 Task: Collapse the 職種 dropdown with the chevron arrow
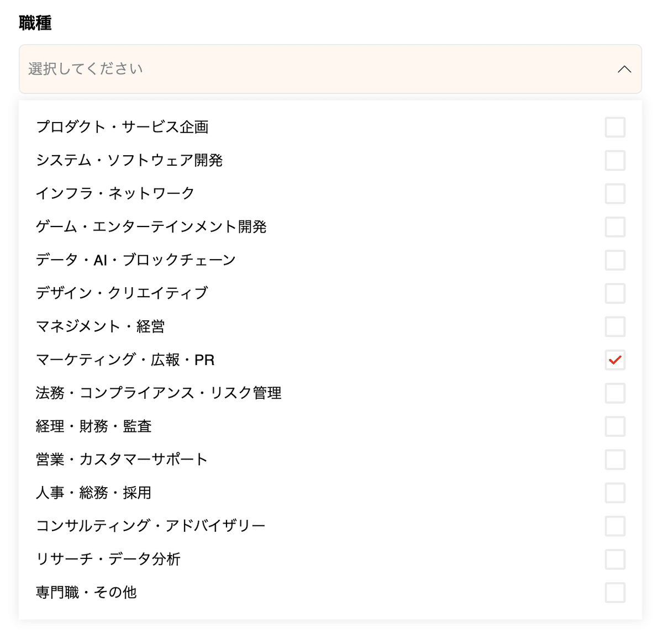tap(624, 69)
